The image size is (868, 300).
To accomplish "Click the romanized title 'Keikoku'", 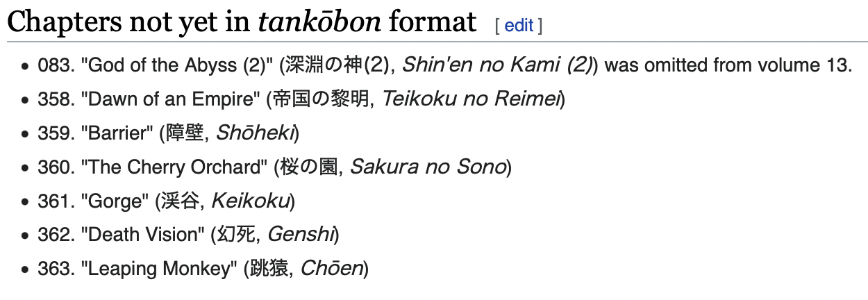I will click(251, 201).
